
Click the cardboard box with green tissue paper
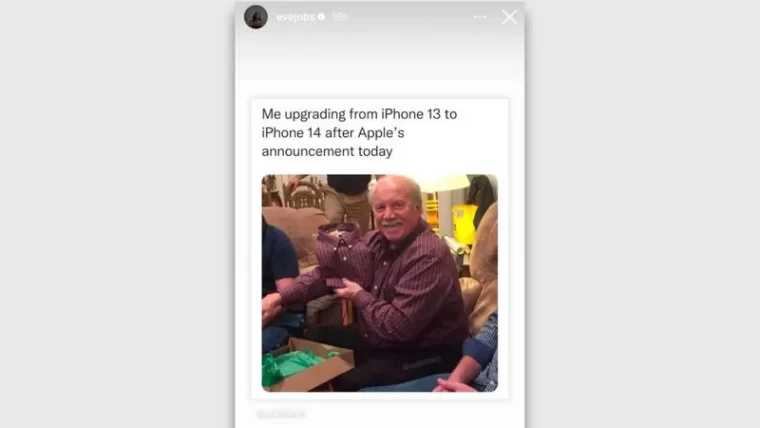pyautogui.click(x=307, y=365)
